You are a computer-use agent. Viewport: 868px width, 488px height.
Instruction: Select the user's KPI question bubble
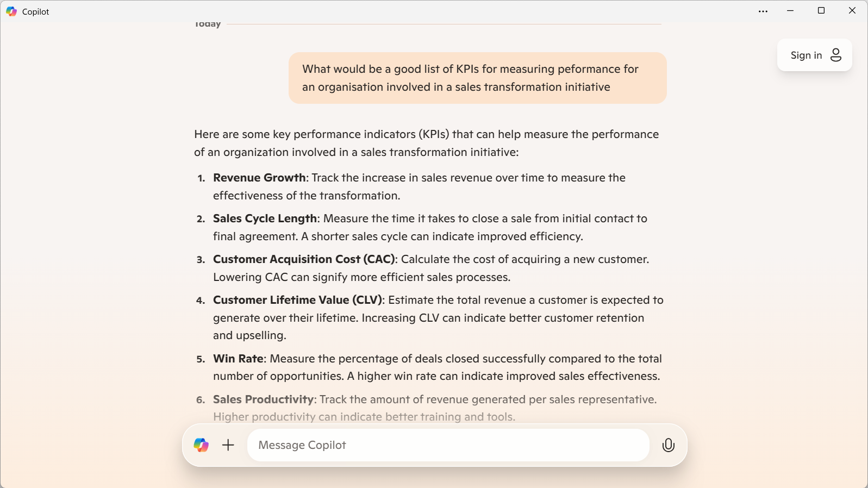click(x=477, y=78)
